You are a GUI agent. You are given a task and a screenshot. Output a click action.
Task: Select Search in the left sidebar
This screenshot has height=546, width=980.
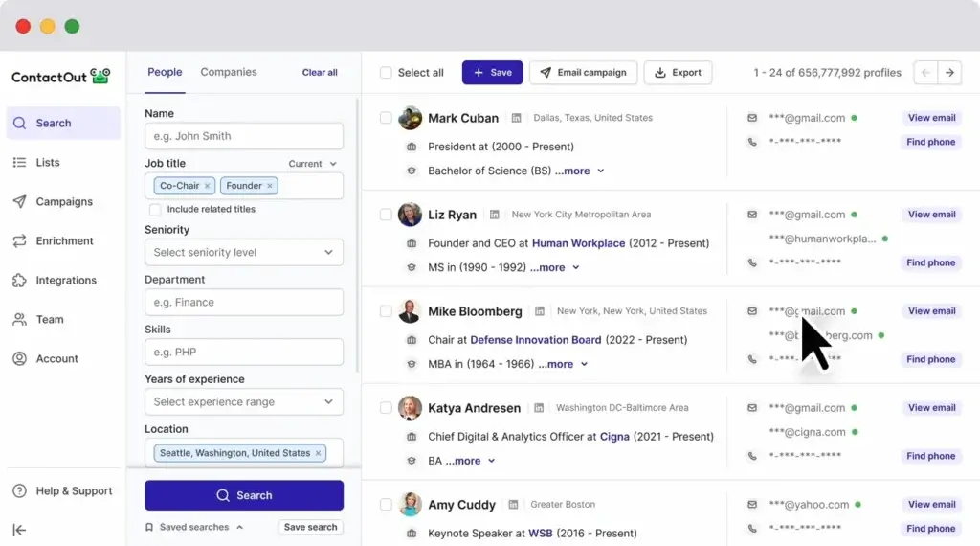(63, 123)
